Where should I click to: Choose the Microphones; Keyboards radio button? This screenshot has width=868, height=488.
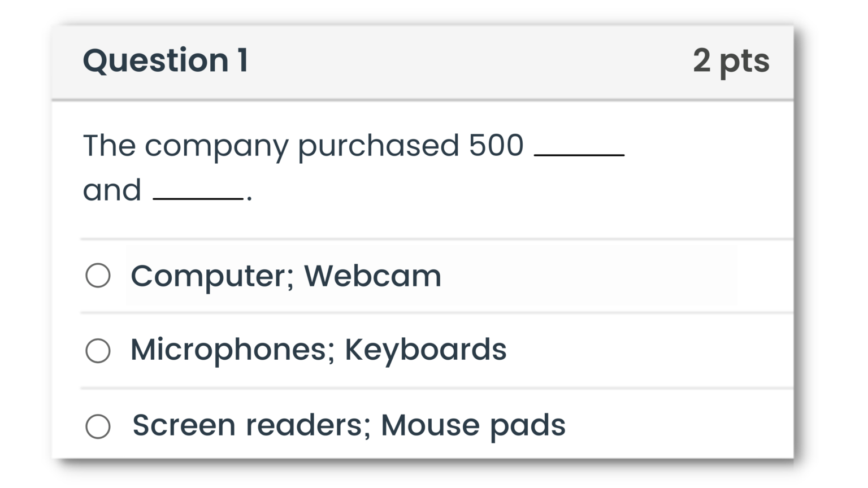click(x=98, y=351)
